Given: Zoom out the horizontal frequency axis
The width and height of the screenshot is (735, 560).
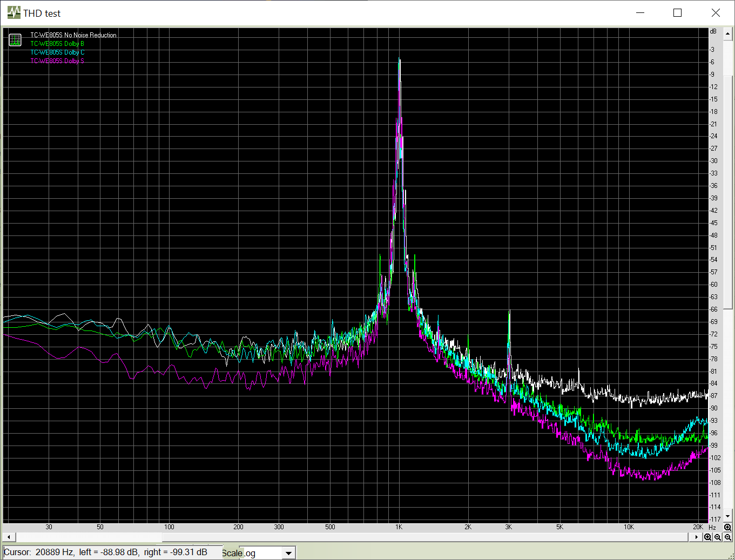Looking at the screenshot, I should point(718,537).
